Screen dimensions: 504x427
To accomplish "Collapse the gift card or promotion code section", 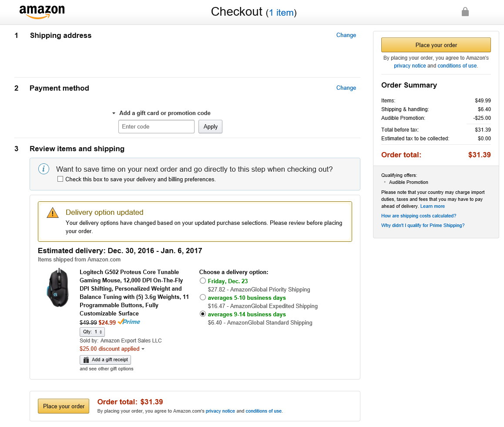I will click(x=114, y=113).
